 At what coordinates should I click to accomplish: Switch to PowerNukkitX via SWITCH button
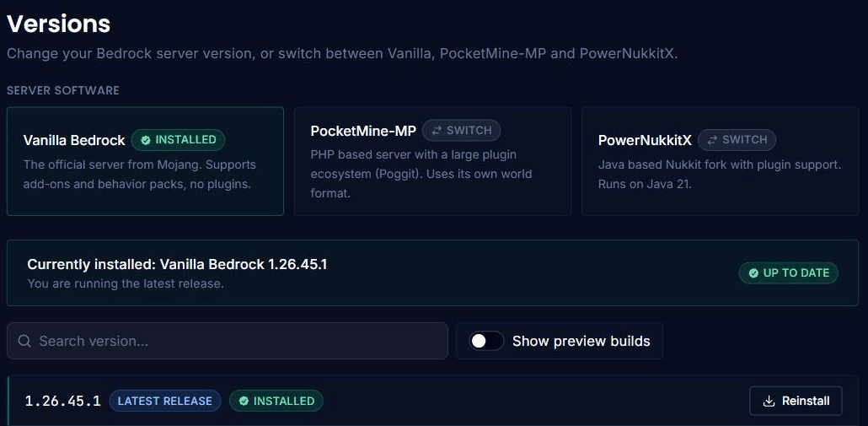click(x=737, y=140)
